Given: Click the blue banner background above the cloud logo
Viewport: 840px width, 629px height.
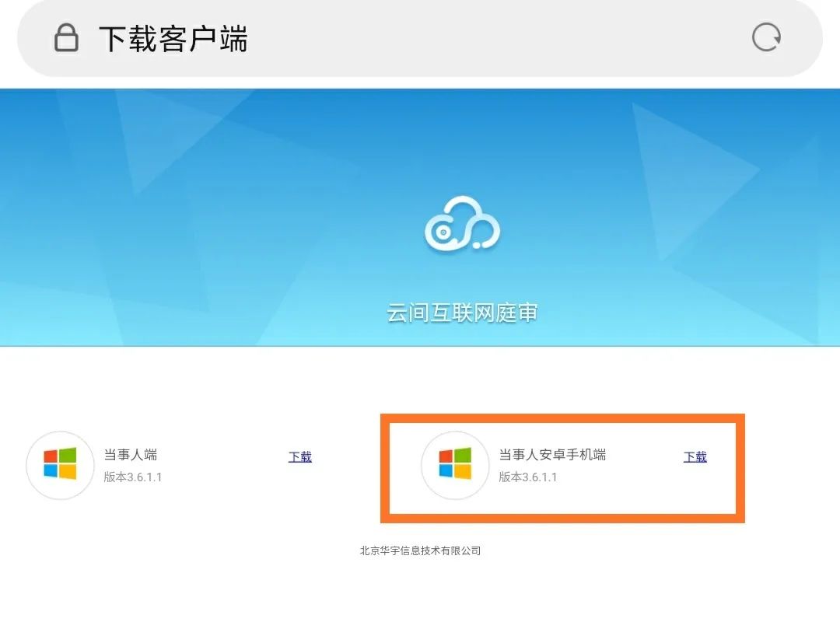Looking at the screenshot, I should (460, 139).
